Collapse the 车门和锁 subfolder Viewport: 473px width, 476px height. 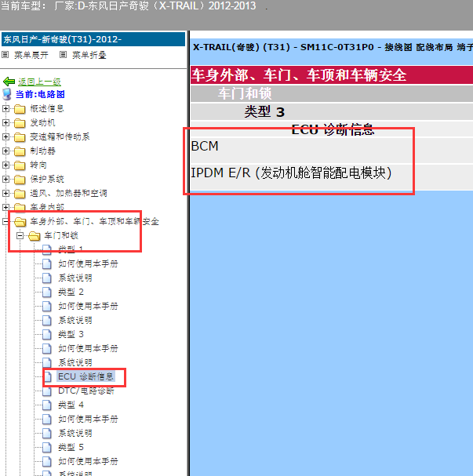(x=20, y=235)
